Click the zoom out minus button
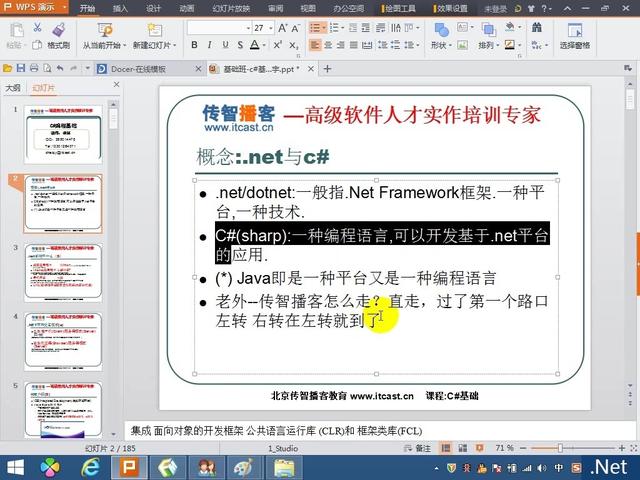This screenshot has height=480, width=640. pyautogui.click(x=523, y=448)
